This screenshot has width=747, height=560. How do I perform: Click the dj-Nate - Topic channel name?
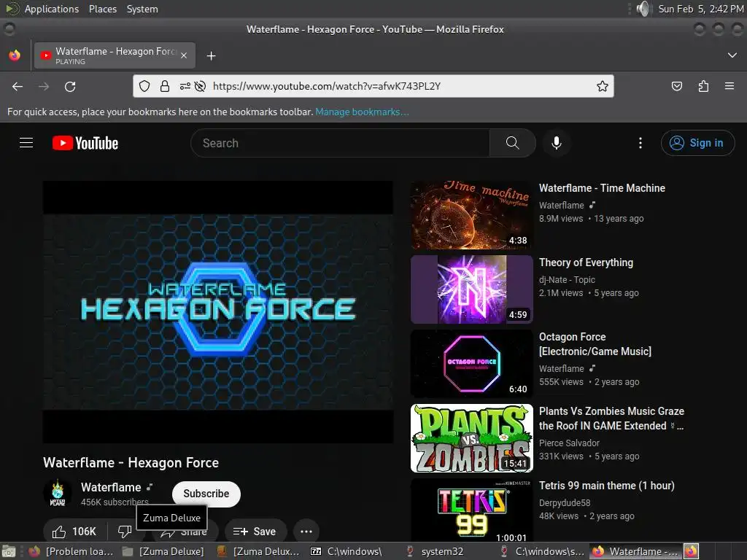pyautogui.click(x=567, y=279)
